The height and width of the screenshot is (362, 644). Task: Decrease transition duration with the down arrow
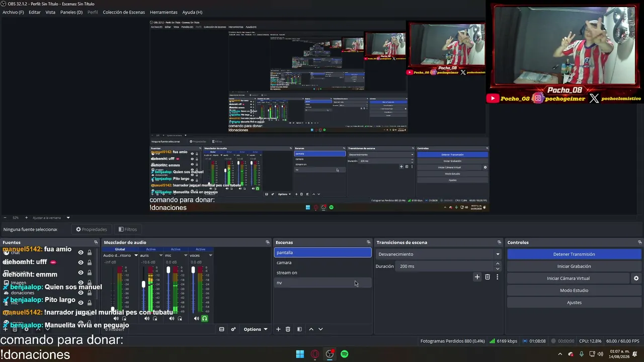pos(498,269)
